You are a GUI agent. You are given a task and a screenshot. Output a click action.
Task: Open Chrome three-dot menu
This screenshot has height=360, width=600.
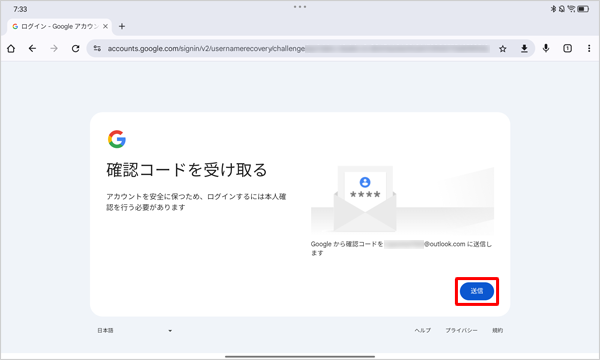pos(589,48)
